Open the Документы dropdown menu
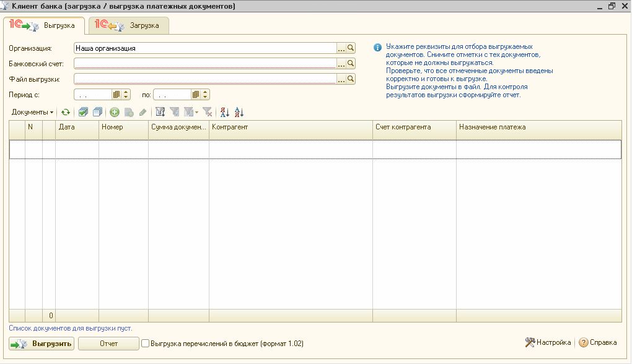The height and width of the screenshot is (364, 632). point(32,112)
